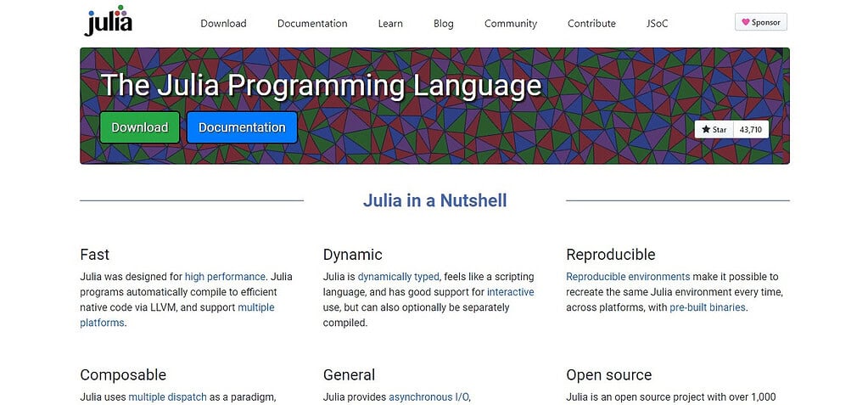Click the 43,710 star count
The height and width of the screenshot is (405, 868).
751,129
